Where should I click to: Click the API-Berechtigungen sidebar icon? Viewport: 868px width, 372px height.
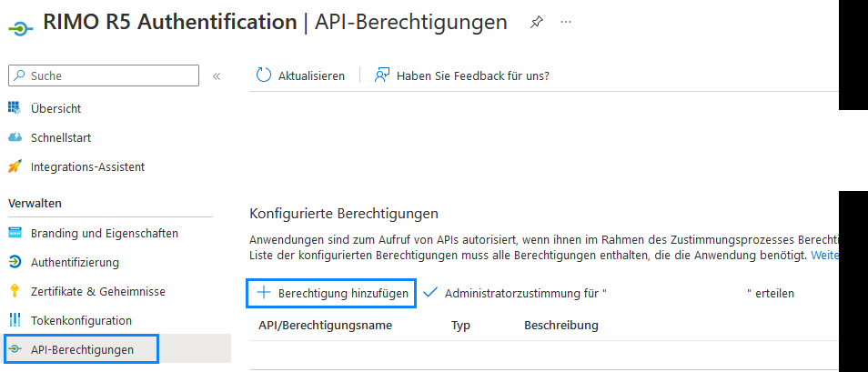pos(15,348)
